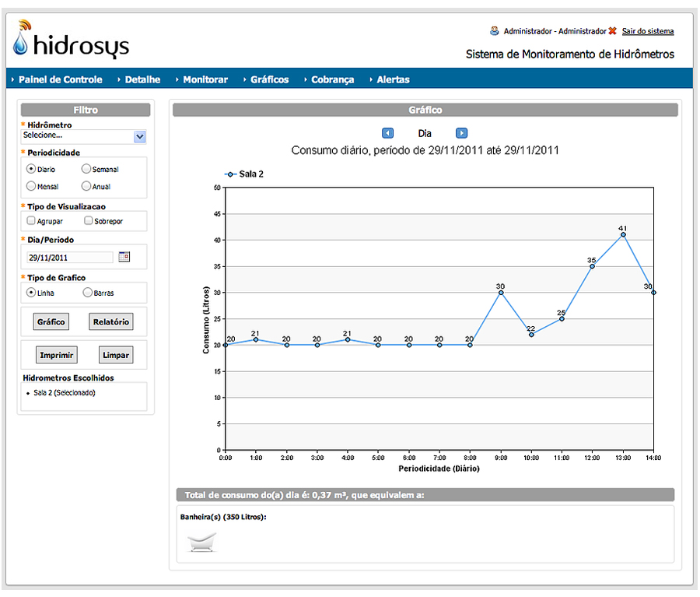This screenshot has height=597, width=700.
Task: Click the Consumo diário chart title
Action: point(425,150)
